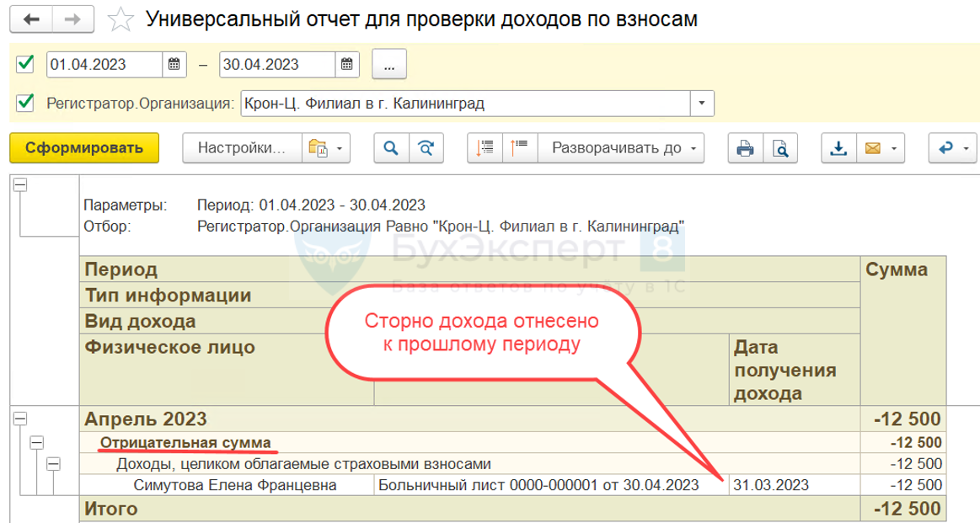This screenshot has width=980, height=523.
Task: Open the Настройки... button
Action: pos(242,148)
